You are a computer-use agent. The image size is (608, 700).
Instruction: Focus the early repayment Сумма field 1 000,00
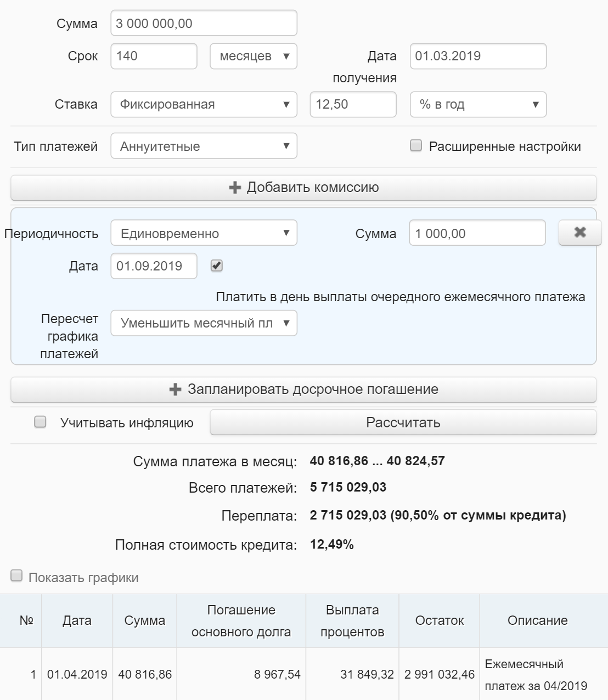pyautogui.click(x=477, y=233)
